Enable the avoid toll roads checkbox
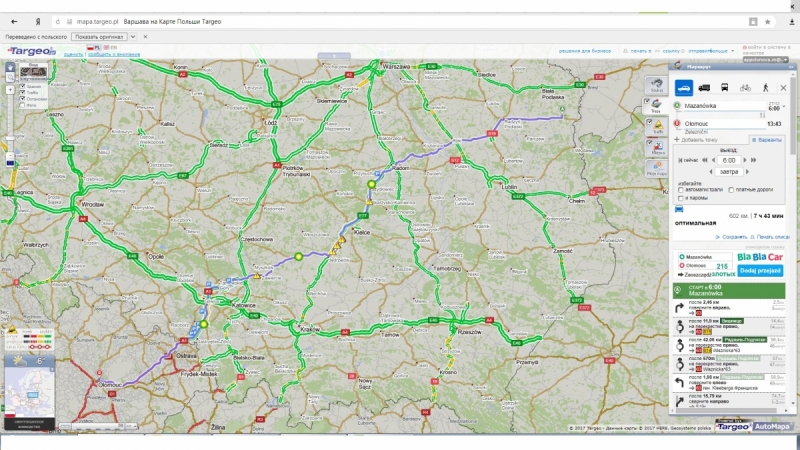This screenshot has height=450, width=800. (x=731, y=189)
